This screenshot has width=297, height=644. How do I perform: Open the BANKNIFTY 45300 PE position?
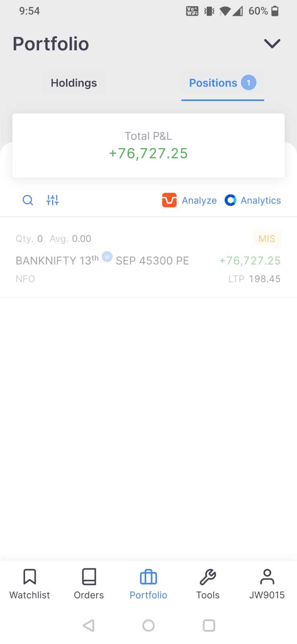pyautogui.click(x=148, y=258)
